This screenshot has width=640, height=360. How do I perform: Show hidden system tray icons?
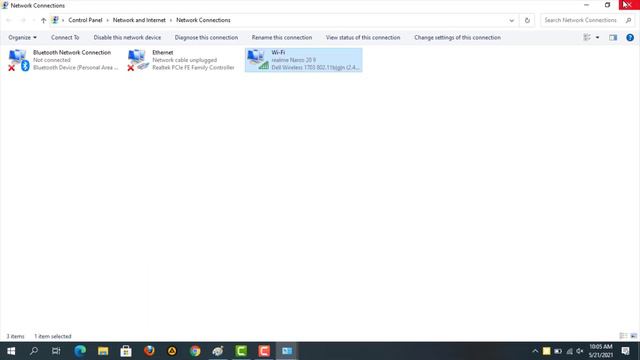(535, 351)
